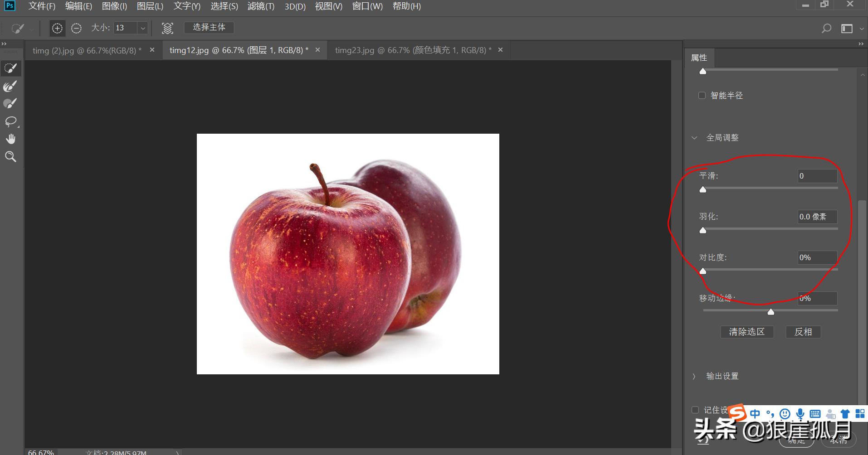
Task: Enable the 智能半径 checkbox
Action: click(x=702, y=95)
